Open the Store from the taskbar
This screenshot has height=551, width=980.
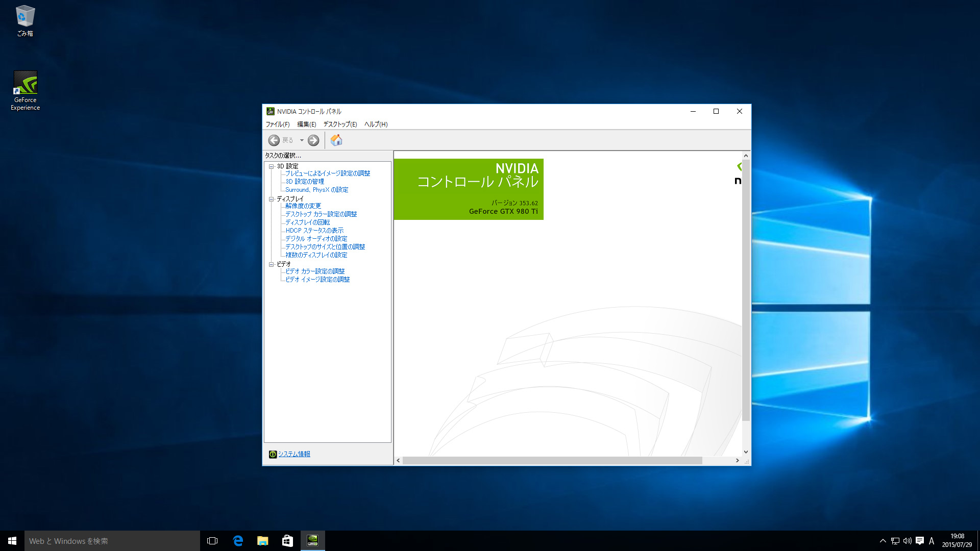pos(288,541)
